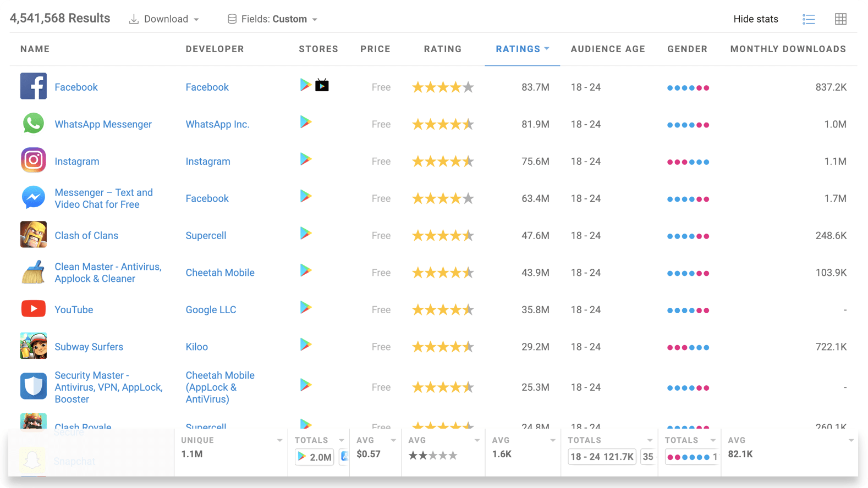Open the Download dropdown
Viewport: 868px width, 488px height.
tap(164, 19)
